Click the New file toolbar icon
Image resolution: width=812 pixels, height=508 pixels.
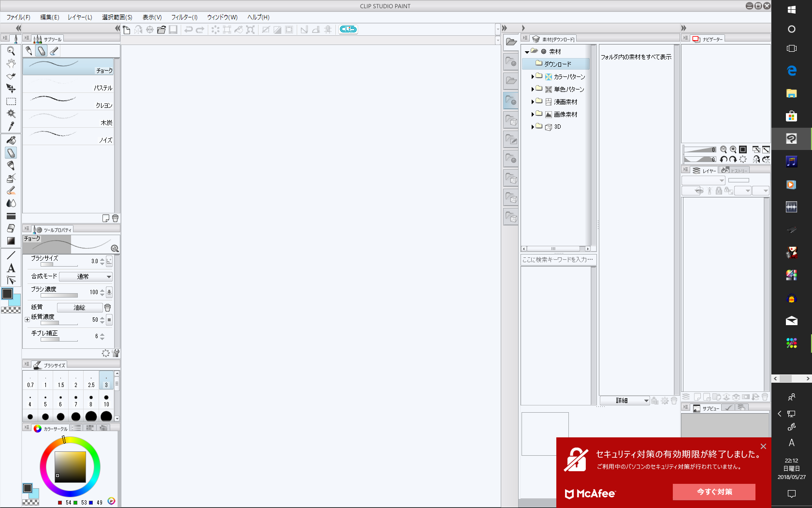[x=127, y=30]
